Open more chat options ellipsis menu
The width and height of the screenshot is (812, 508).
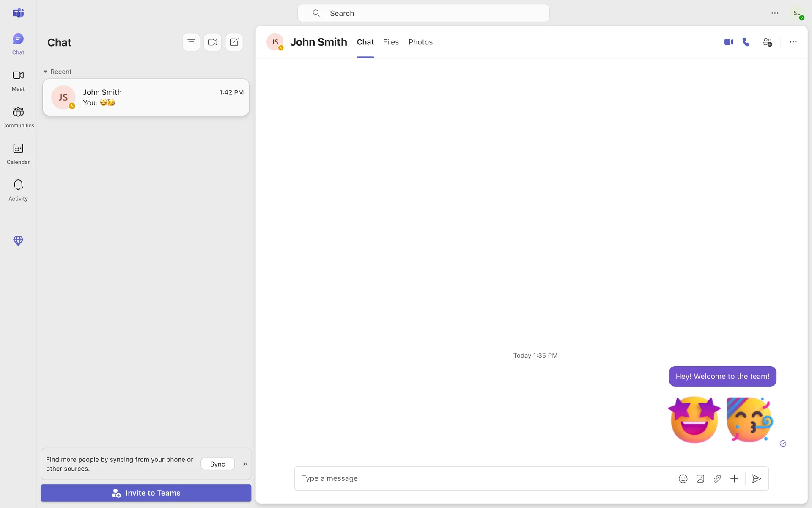point(793,42)
